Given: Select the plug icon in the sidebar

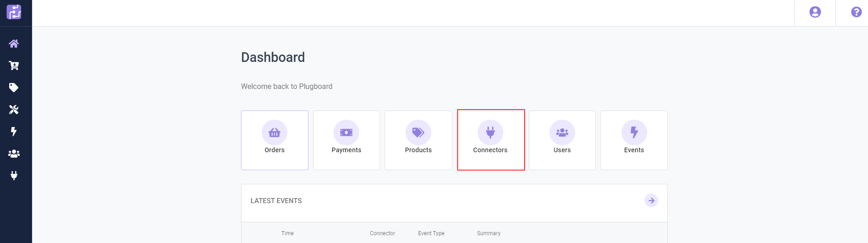Looking at the screenshot, I should tap(14, 176).
